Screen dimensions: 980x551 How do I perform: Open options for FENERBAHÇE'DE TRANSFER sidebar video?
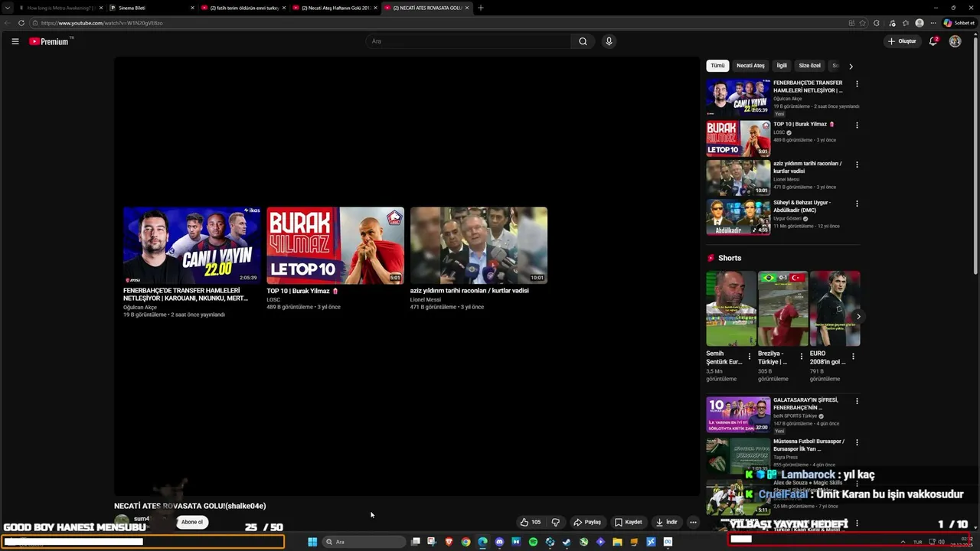857,84
